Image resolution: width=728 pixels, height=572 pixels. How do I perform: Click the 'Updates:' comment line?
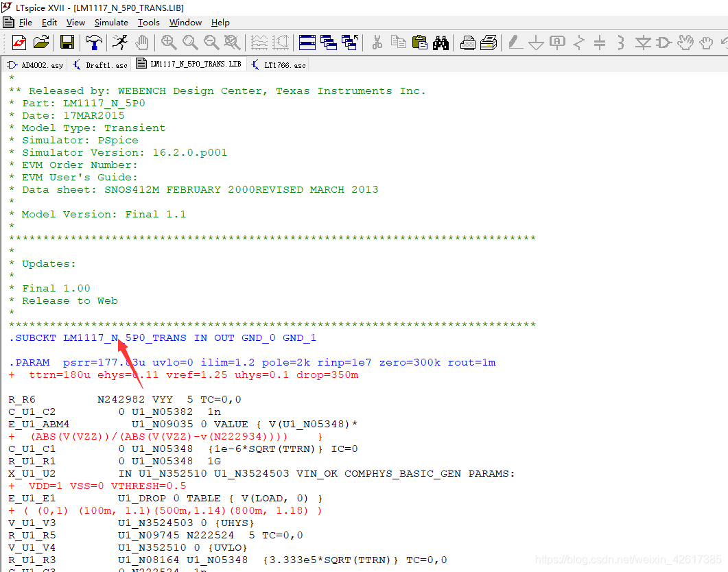(48, 263)
